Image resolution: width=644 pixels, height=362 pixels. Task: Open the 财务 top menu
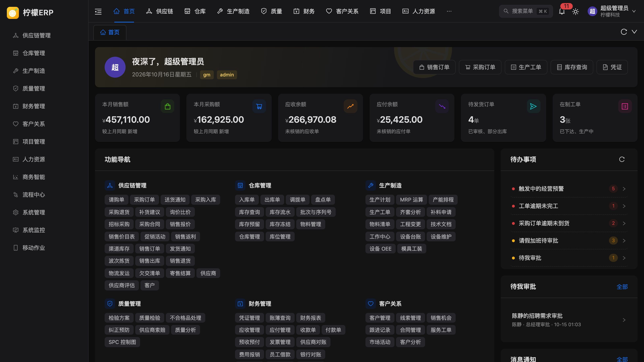304,11
